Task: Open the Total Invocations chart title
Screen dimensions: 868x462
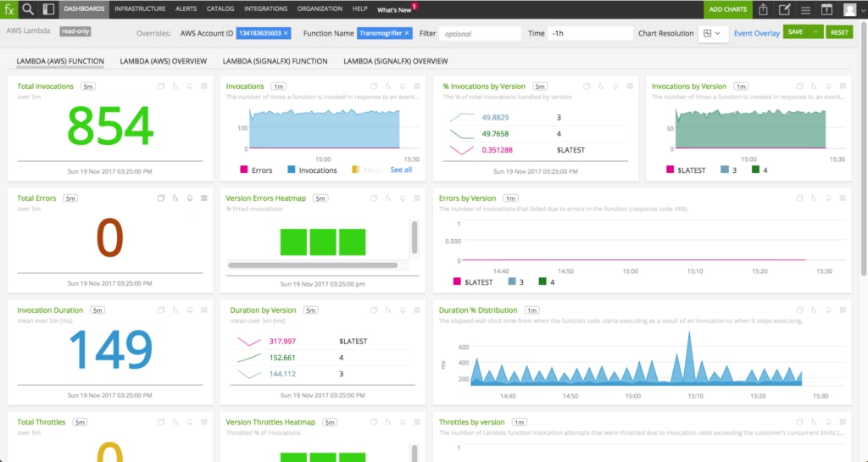Action: [46, 86]
